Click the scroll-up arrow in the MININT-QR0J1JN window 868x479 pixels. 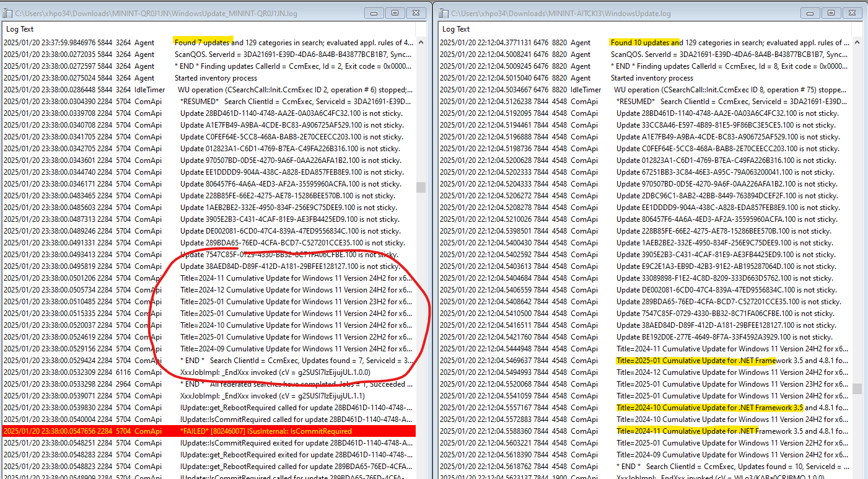(421, 43)
